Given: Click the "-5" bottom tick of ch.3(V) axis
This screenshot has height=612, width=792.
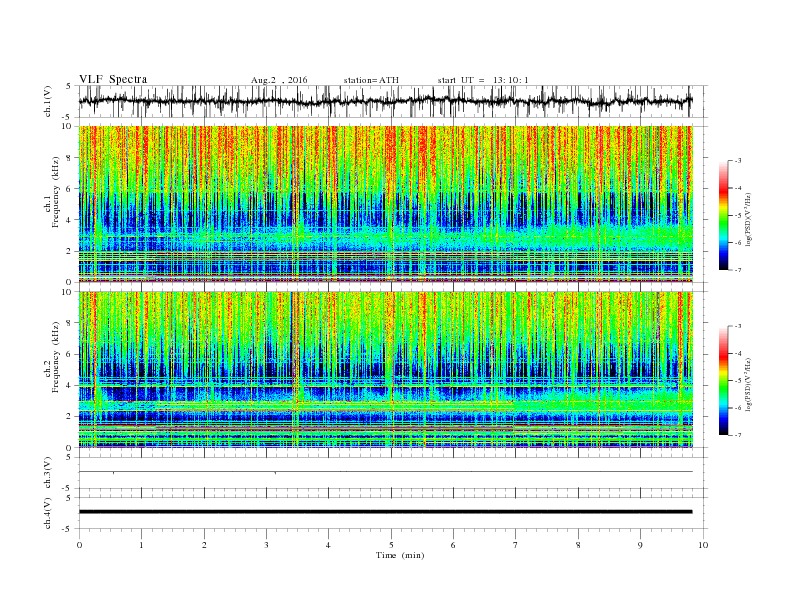Looking at the screenshot, I should point(68,489).
